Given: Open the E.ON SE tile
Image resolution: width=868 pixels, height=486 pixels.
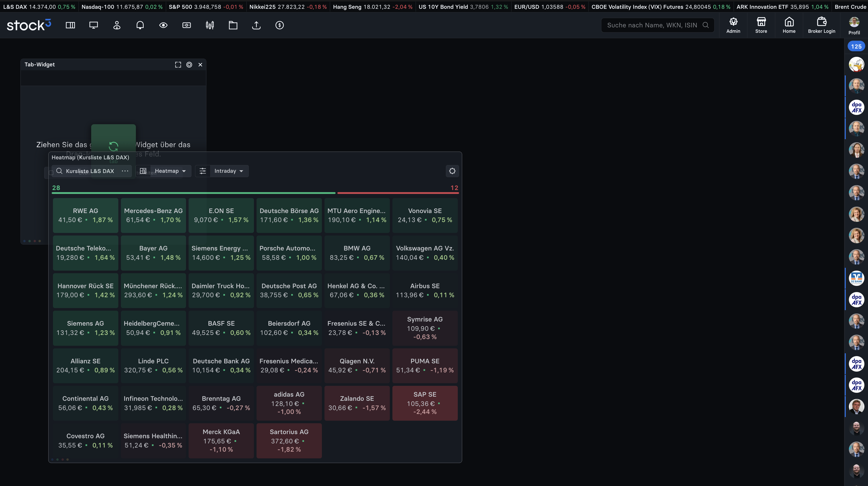Looking at the screenshot, I should coord(221,215).
